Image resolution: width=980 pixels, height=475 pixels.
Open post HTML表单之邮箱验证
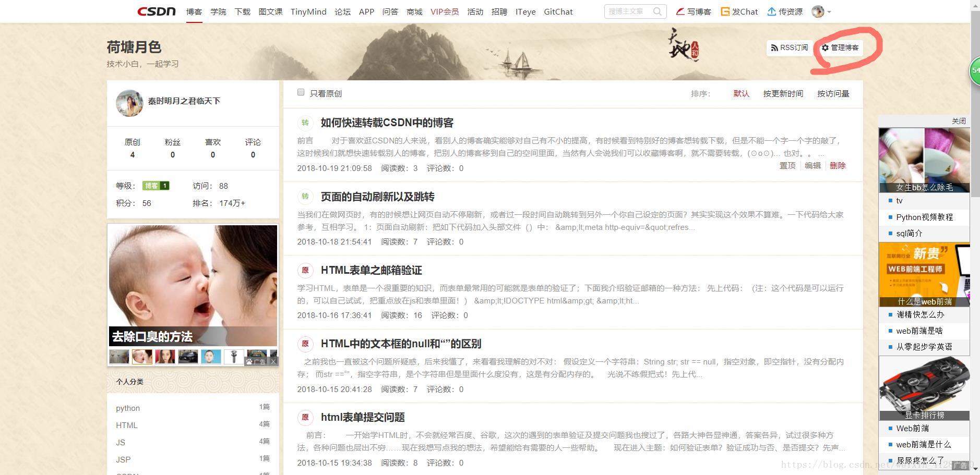tap(371, 270)
